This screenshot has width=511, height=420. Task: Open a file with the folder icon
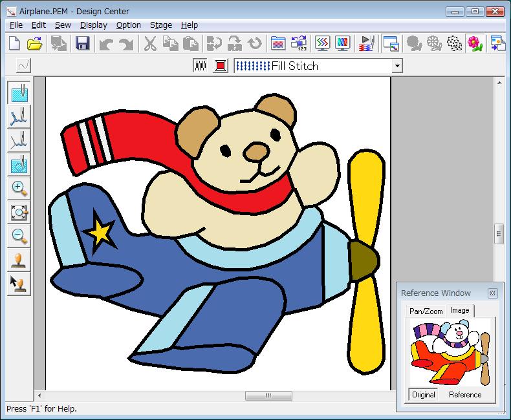click(x=34, y=43)
